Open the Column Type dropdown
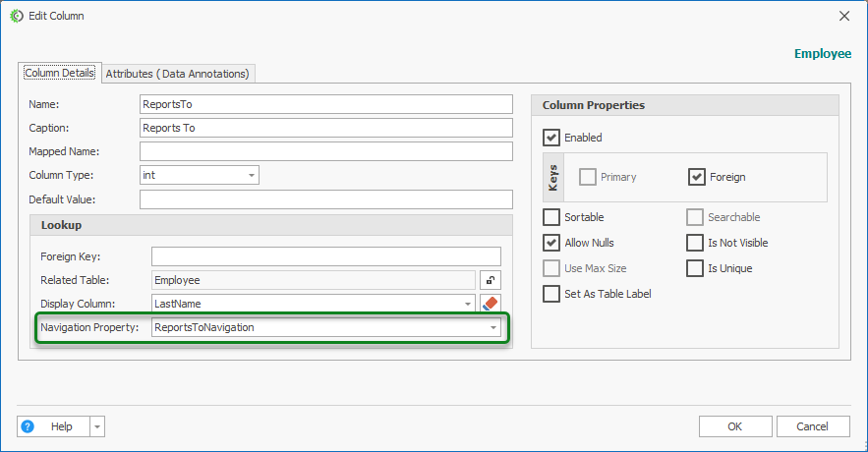868x452 pixels. point(252,175)
